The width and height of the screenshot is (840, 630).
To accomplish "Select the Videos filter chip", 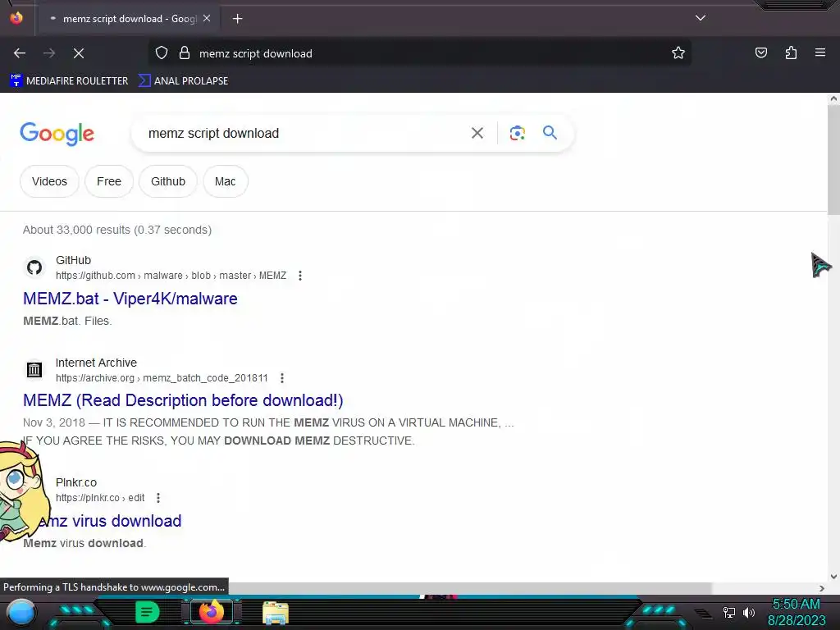I will (49, 181).
